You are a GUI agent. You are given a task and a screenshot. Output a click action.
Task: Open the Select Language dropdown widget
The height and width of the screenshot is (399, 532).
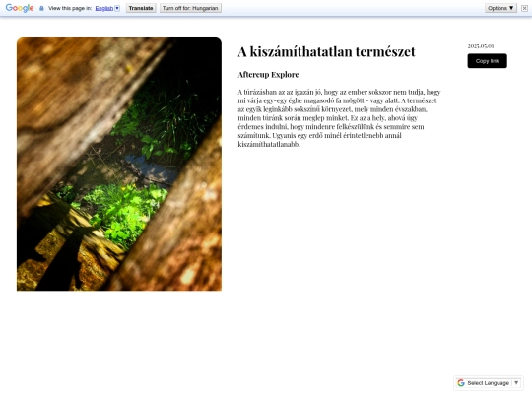coord(489,383)
